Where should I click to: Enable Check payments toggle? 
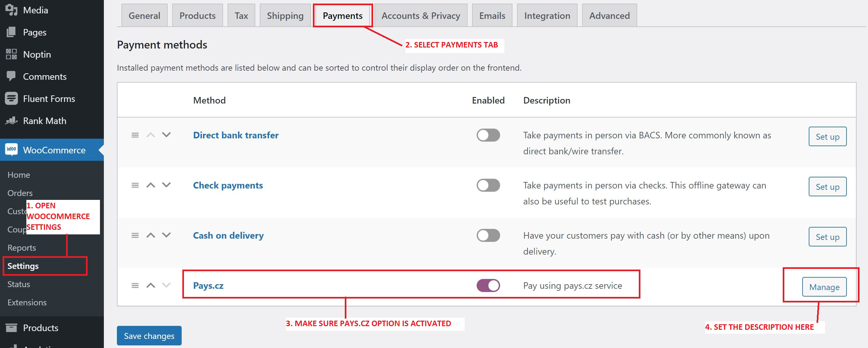(488, 185)
